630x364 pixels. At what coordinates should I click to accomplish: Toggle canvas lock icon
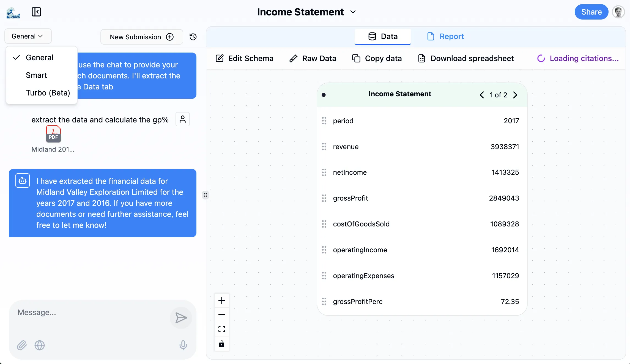pos(222,344)
